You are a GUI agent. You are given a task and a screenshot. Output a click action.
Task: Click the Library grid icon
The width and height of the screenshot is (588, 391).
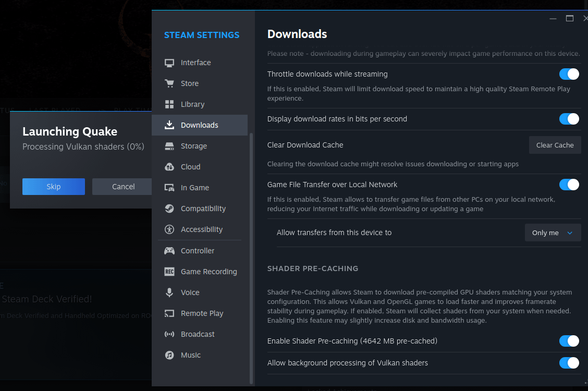[x=169, y=104]
